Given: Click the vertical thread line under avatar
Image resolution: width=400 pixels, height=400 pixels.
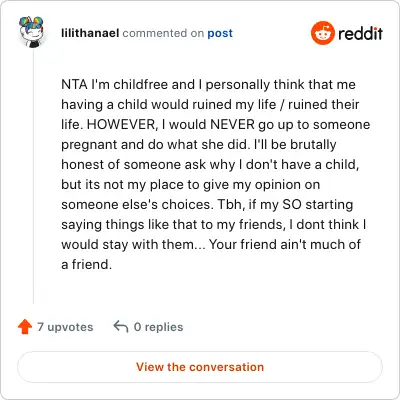Looking at the screenshot, I should (33, 177).
